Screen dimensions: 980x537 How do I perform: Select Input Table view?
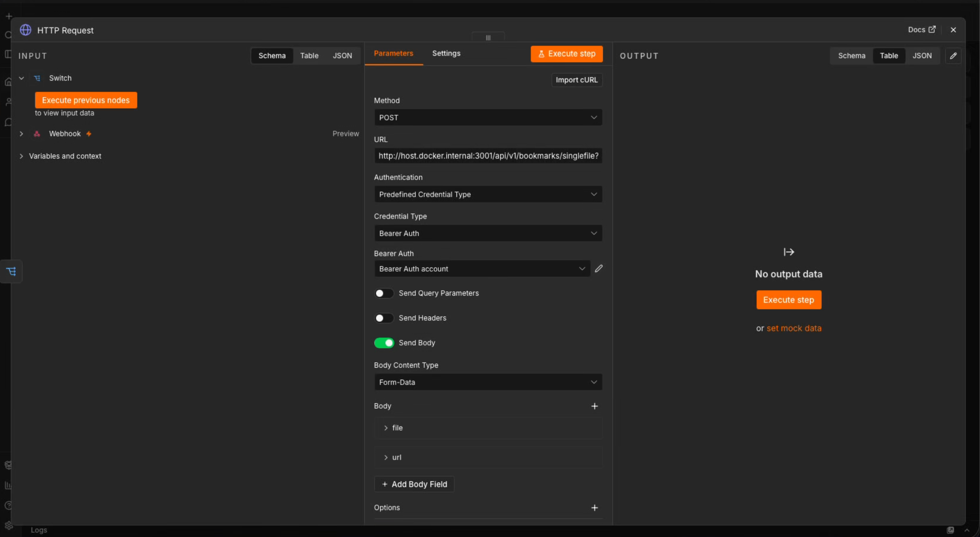[309, 56]
